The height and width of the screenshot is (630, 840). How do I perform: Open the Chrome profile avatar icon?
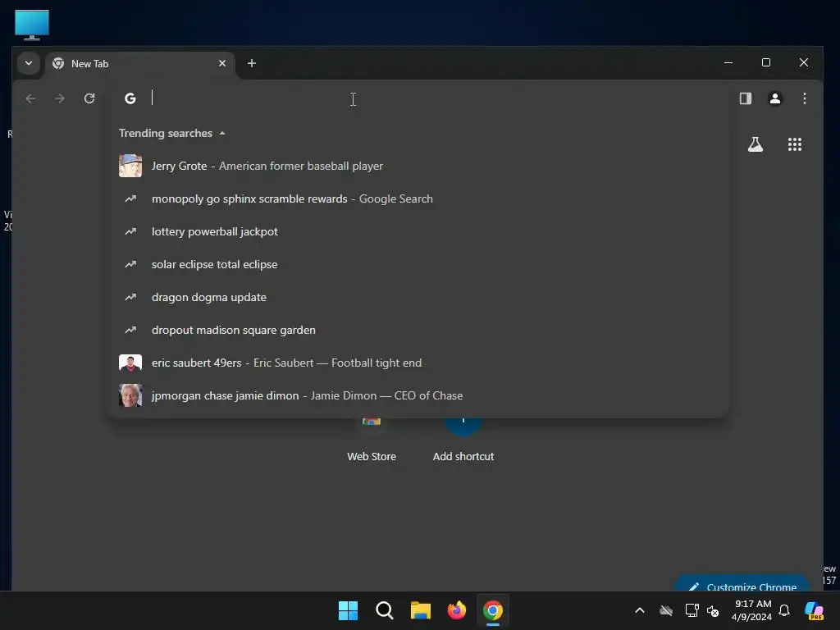click(x=774, y=98)
